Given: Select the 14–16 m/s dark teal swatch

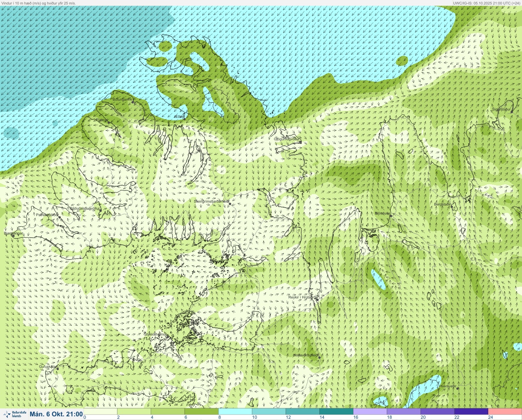Looking at the screenshot, I should coord(336,411).
